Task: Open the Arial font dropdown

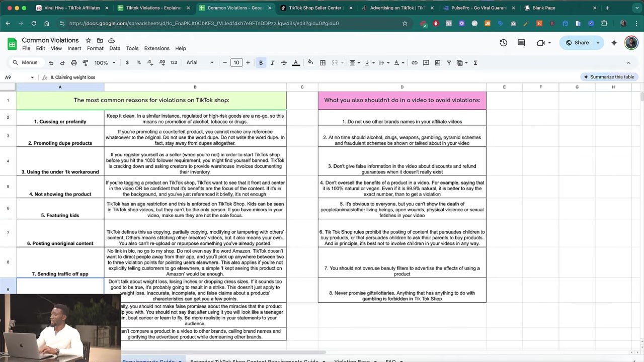Action: tap(200, 63)
